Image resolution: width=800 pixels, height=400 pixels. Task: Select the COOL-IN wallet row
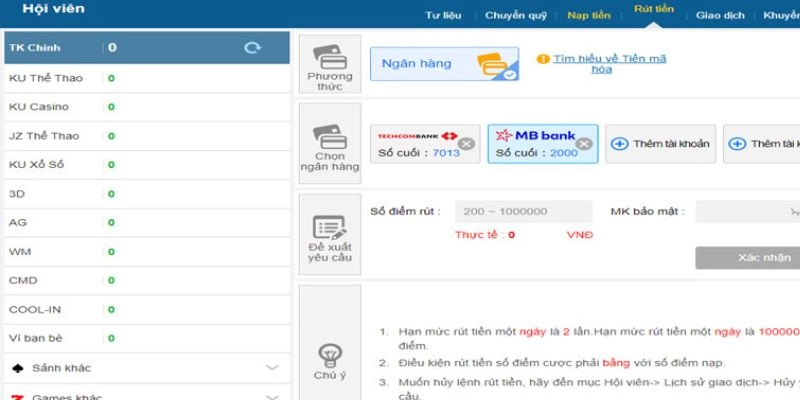pos(147,310)
